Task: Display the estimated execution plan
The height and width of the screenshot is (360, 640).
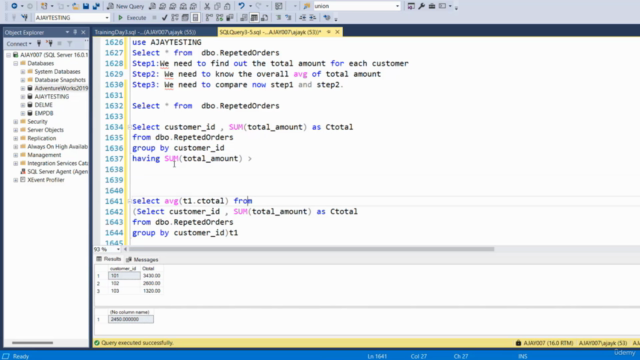Action: (x=175, y=18)
